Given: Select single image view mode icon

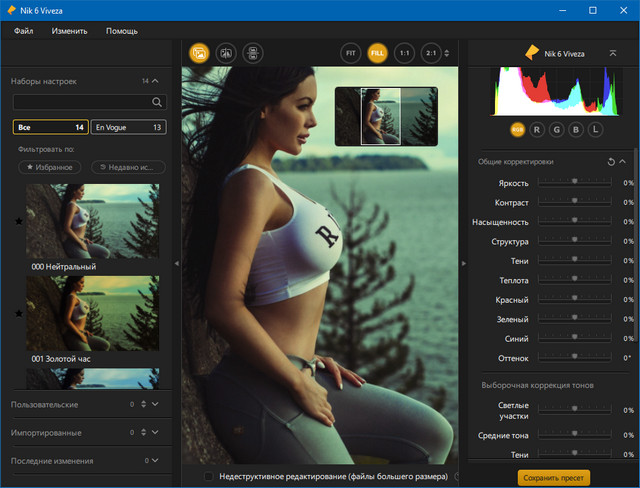Looking at the screenshot, I should (198, 54).
